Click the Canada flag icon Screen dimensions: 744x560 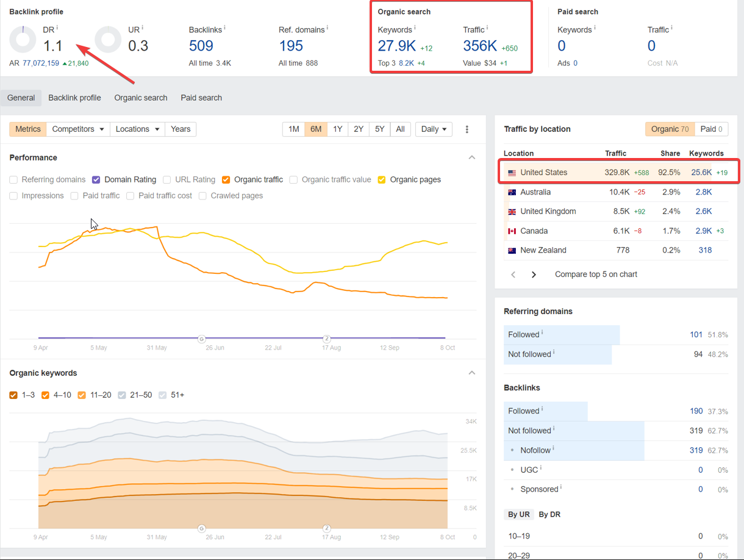tap(512, 231)
